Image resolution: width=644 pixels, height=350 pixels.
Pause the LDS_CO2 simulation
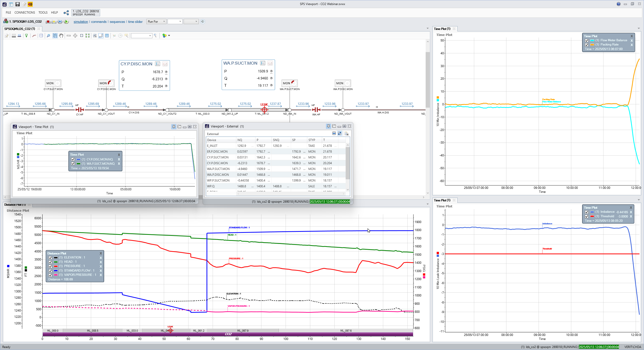tap(54, 21)
